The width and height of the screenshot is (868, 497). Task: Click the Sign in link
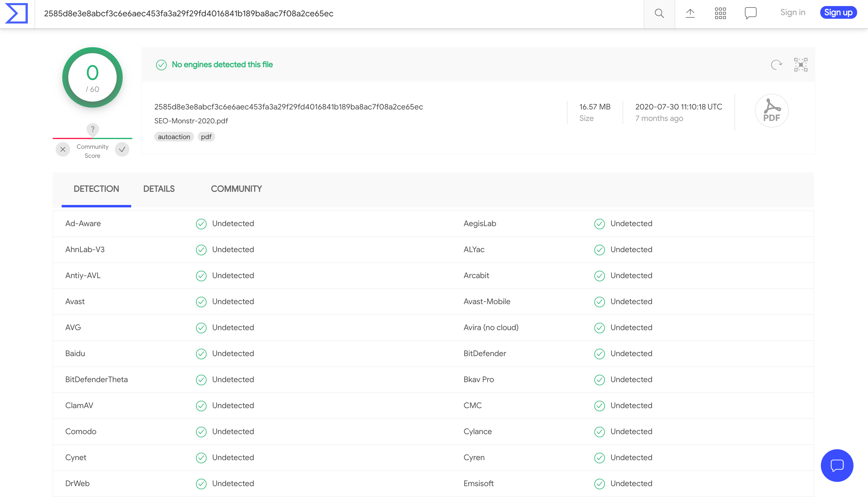click(793, 13)
